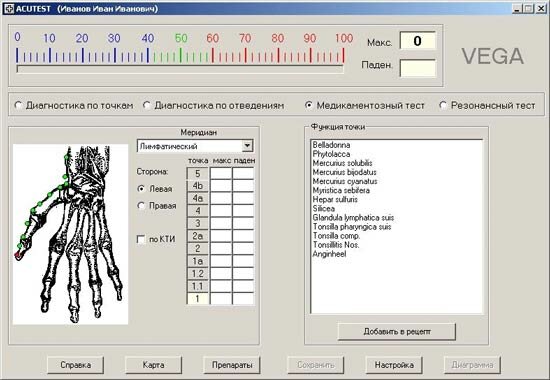Screen dimensions: 550x380
Task: Select 'Glandula lymphatica suis' in the list
Action: 353,218
